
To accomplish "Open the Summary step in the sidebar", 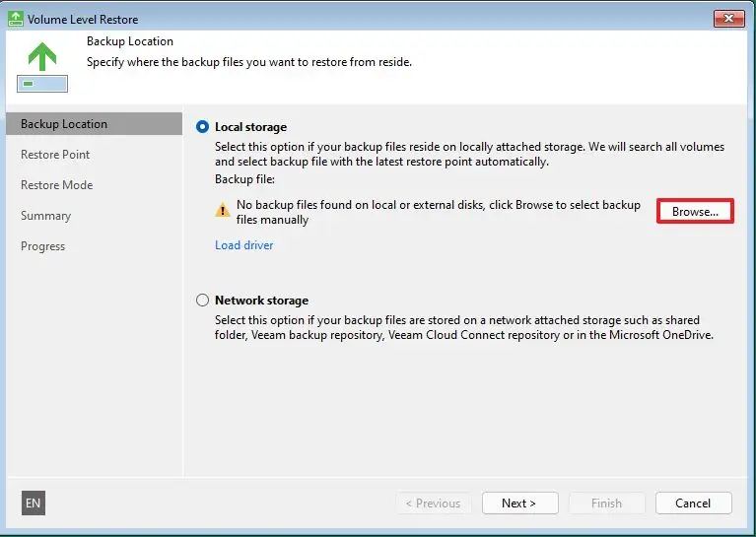I will point(45,216).
